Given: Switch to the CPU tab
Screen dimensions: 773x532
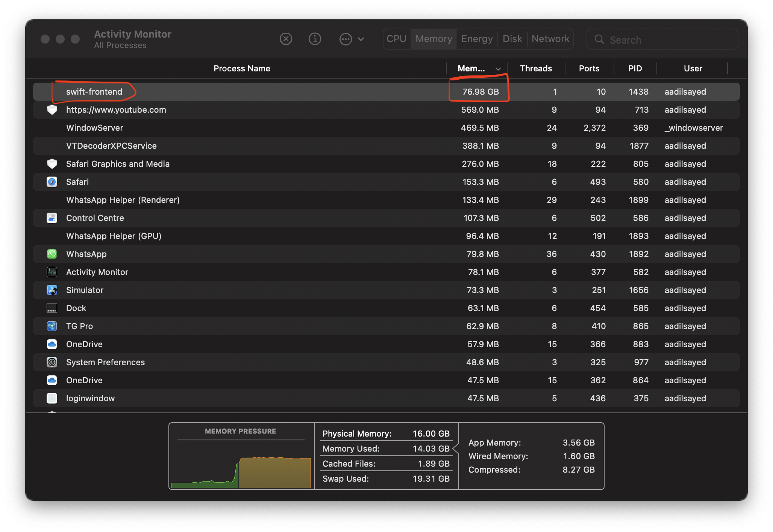Looking at the screenshot, I should tap(396, 39).
